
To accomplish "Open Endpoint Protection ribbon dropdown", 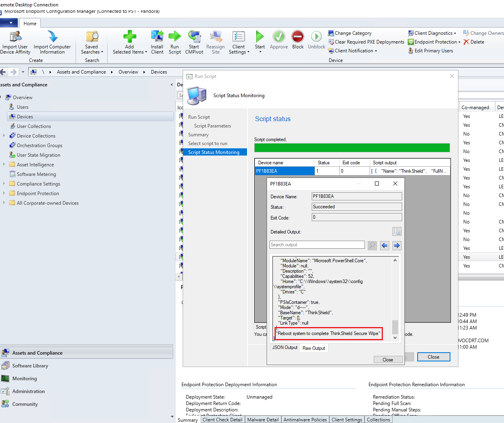I will tap(434, 42).
